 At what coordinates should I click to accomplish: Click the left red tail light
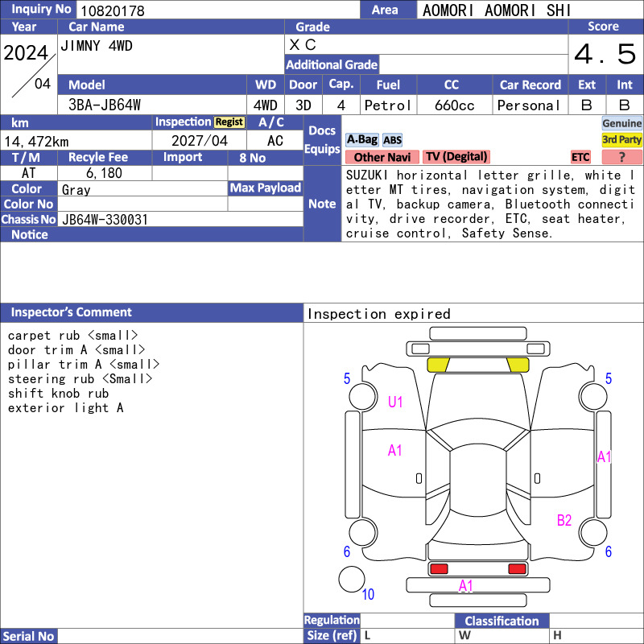coord(439,569)
